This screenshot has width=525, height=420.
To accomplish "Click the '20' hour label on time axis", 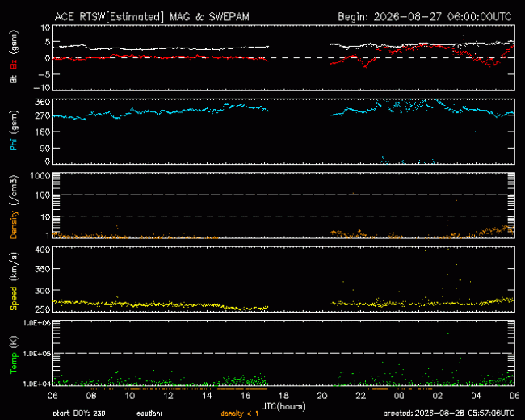I will [x=322, y=396].
